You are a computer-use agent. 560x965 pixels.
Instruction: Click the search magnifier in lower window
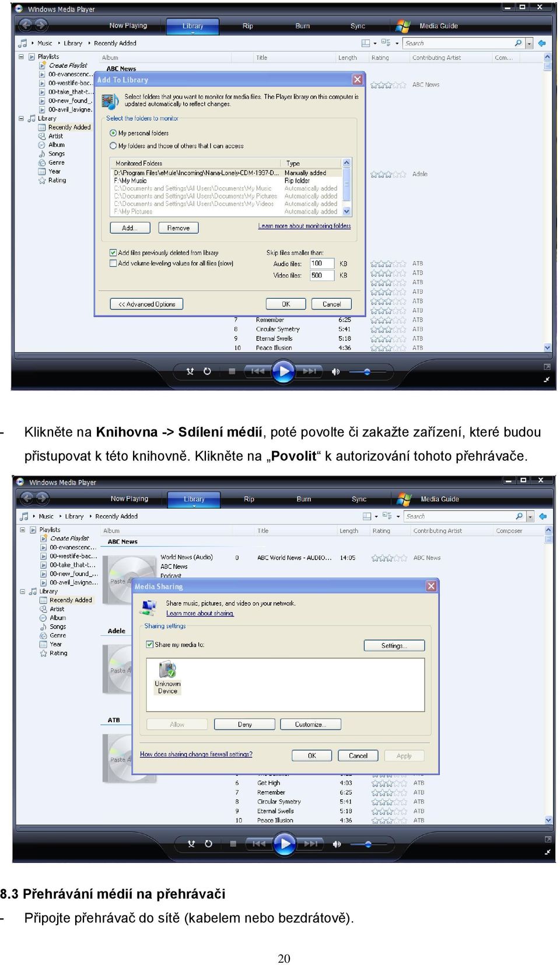tap(519, 516)
